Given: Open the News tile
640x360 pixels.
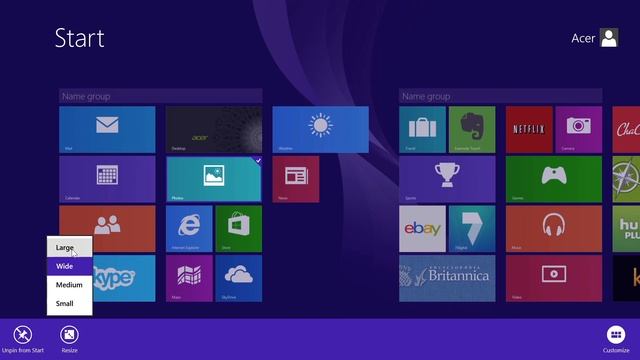Looking at the screenshot, I should (296, 179).
